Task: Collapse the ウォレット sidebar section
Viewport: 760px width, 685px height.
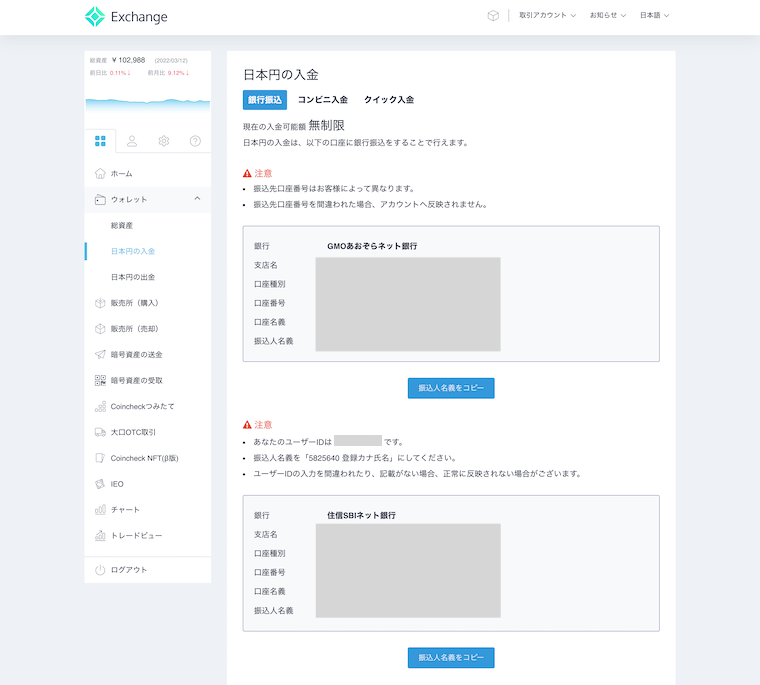Action: (x=197, y=199)
